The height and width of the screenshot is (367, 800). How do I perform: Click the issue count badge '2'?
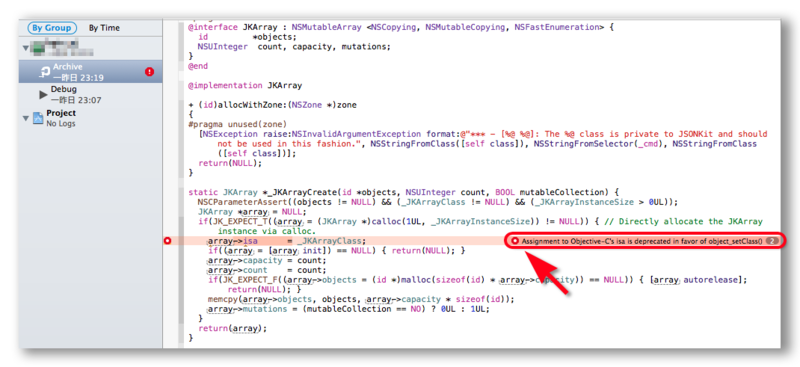[x=772, y=241]
